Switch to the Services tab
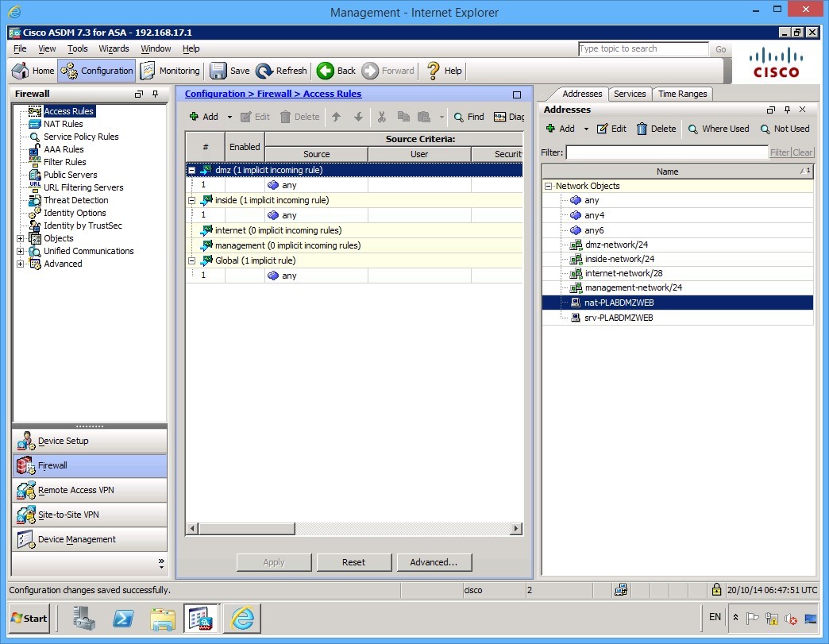 coord(630,94)
